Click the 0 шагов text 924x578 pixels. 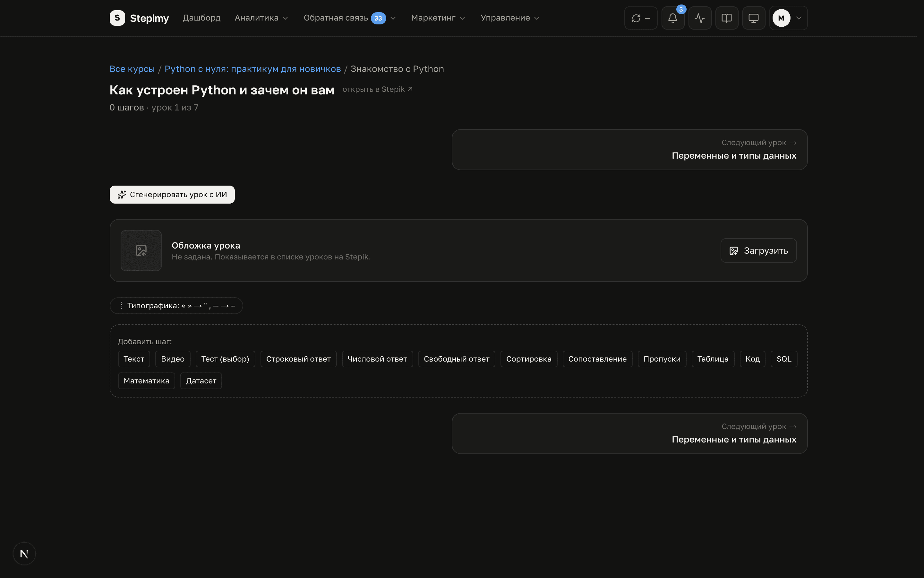tap(127, 108)
